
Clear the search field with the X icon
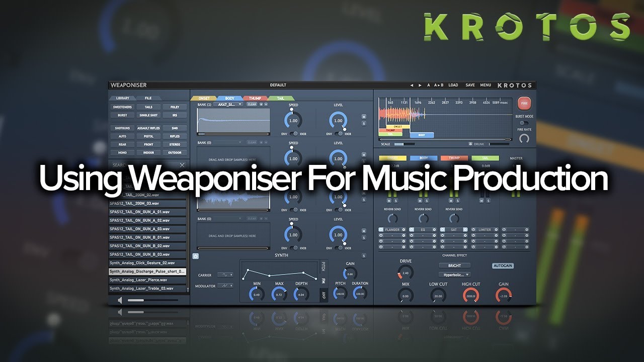point(182,165)
